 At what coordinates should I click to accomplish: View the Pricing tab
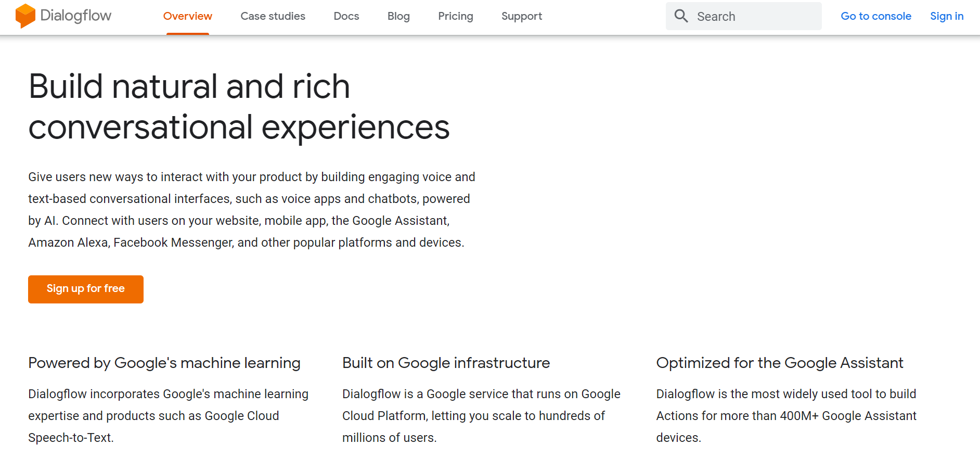click(456, 16)
